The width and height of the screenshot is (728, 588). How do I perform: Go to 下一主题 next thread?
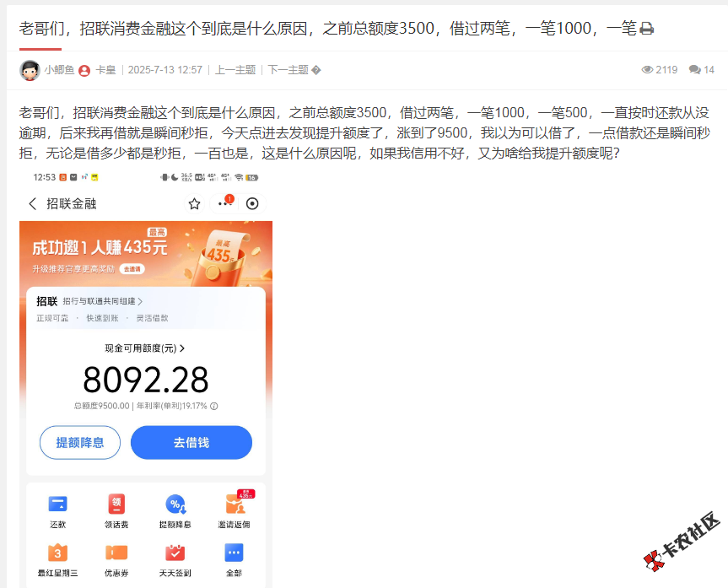pos(288,70)
